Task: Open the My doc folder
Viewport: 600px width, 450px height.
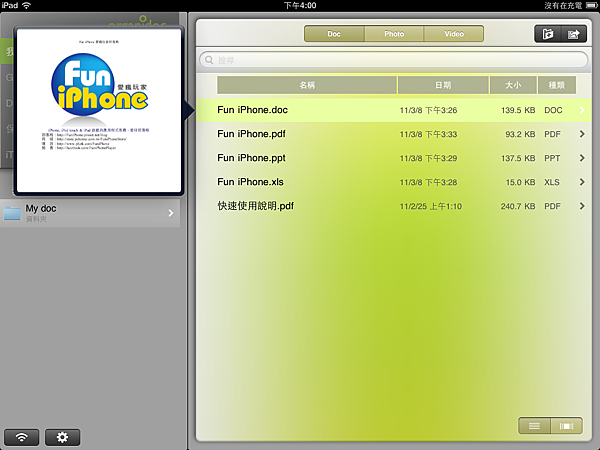Action: click(x=90, y=213)
